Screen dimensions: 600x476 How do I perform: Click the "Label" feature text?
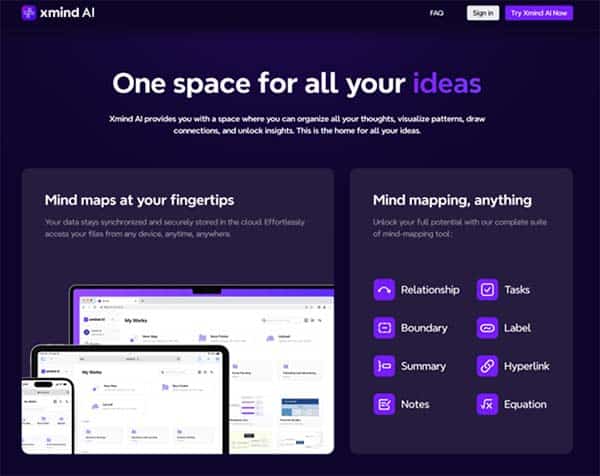click(517, 328)
